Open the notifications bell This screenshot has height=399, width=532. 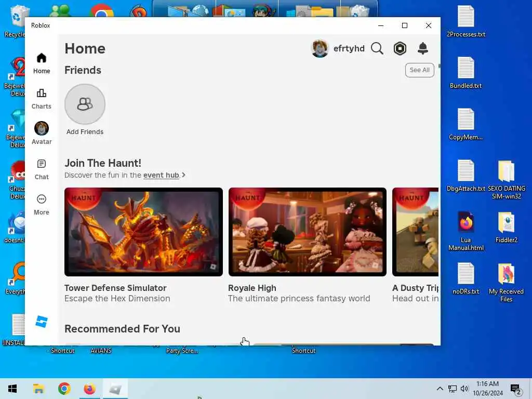(423, 48)
